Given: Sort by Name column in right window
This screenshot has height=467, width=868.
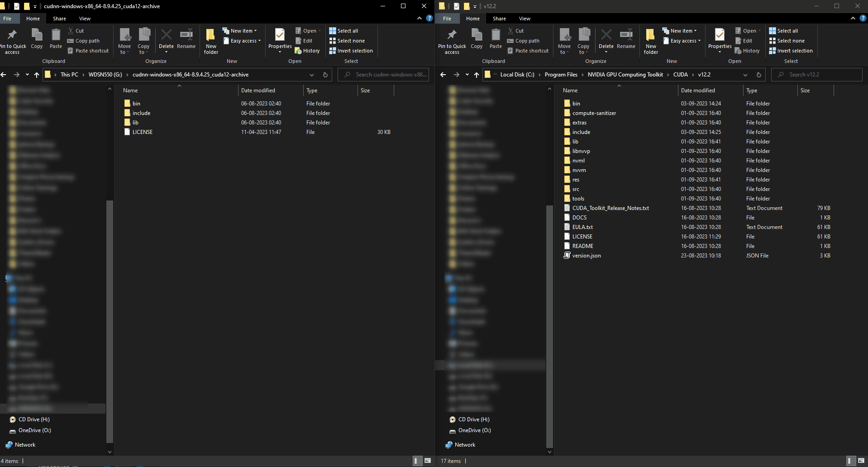Looking at the screenshot, I should tap(619, 91).
